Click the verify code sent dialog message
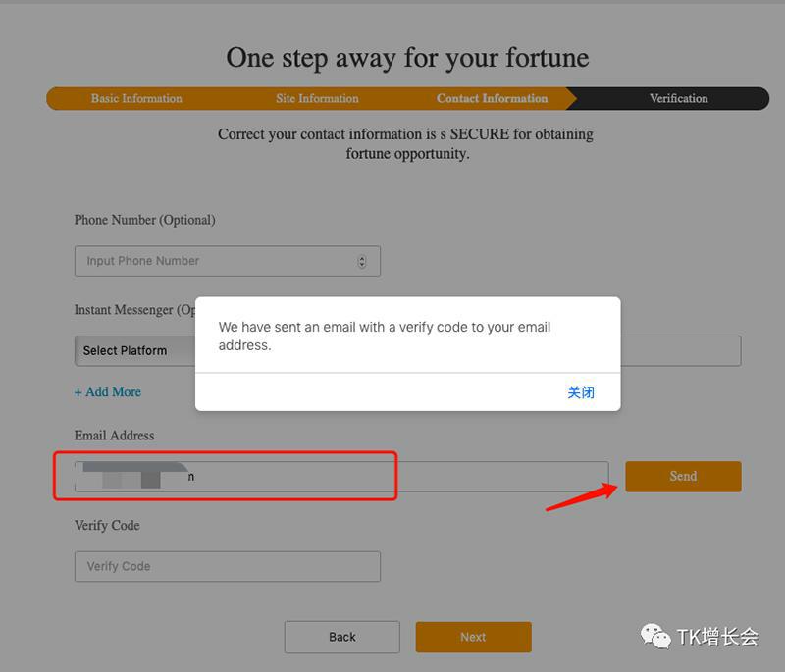This screenshot has width=785, height=672. pyautogui.click(x=384, y=336)
